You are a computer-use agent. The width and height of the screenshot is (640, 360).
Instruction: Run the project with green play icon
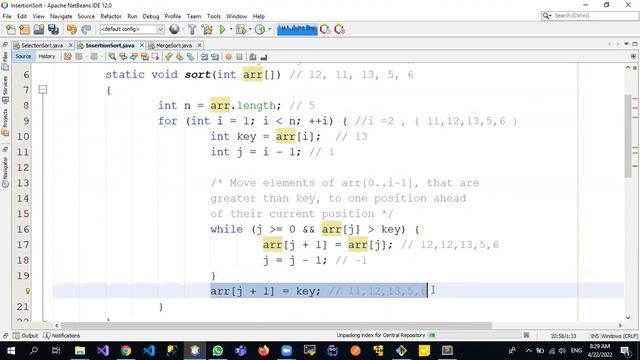222,29
